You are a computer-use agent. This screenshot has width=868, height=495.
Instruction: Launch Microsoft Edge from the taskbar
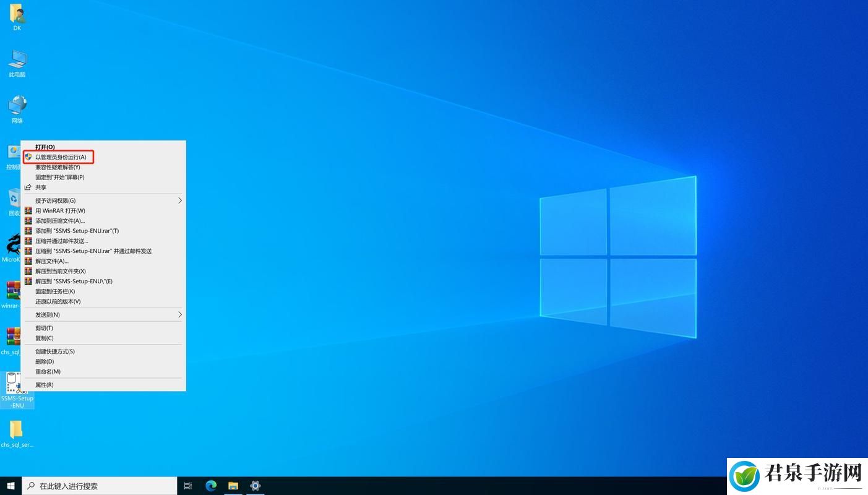point(211,486)
